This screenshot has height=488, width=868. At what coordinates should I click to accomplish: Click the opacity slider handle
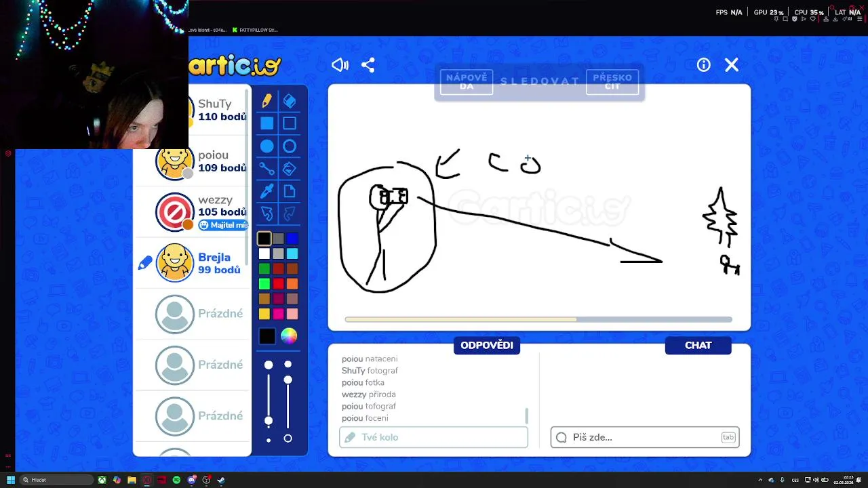(288, 380)
